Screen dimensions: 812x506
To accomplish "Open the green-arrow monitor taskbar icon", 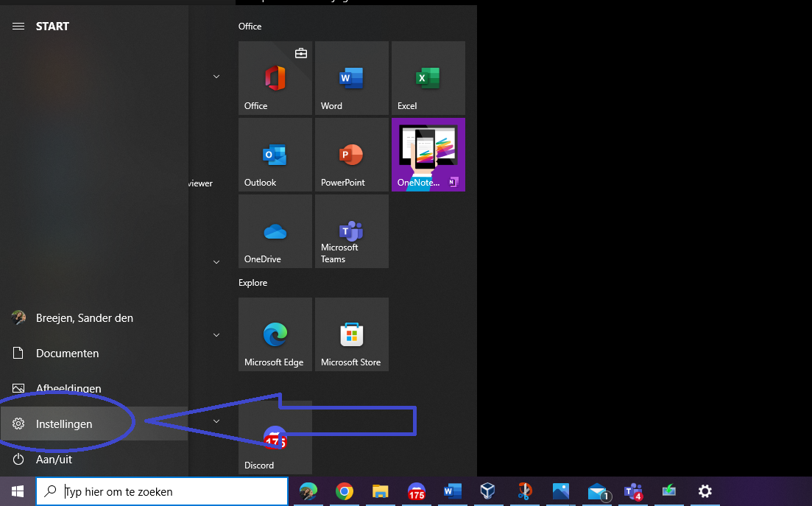I will tap(669, 491).
